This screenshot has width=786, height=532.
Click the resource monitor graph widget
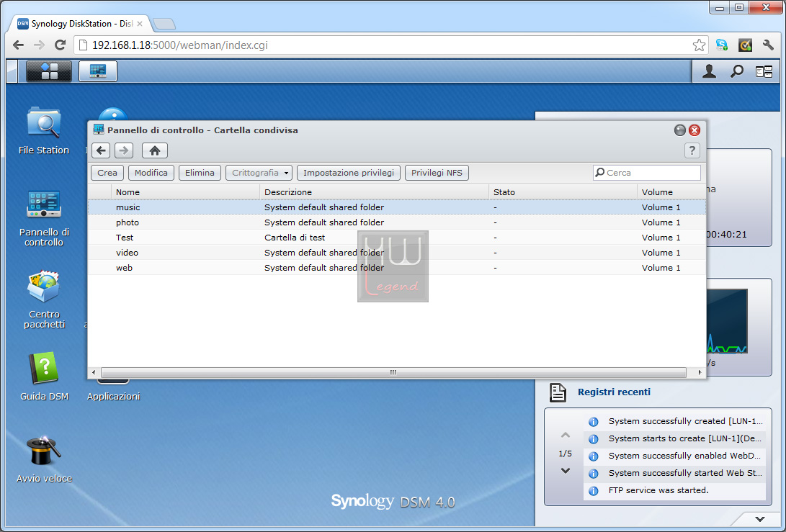[727, 322]
